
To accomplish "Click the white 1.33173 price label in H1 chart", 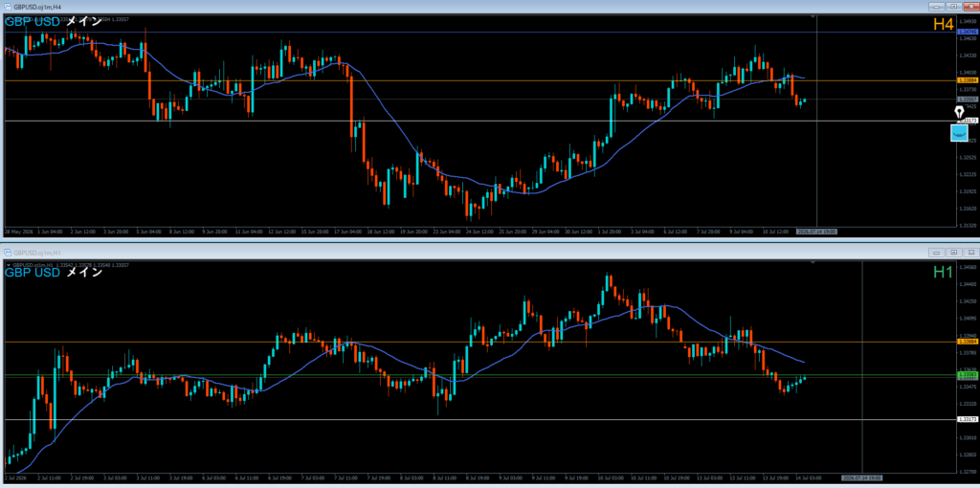I will tap(967, 419).
